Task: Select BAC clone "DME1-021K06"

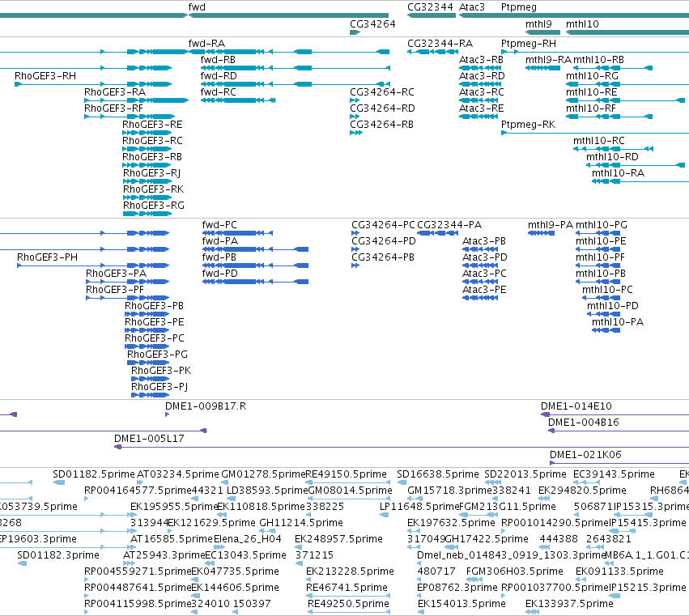Action: [585, 455]
